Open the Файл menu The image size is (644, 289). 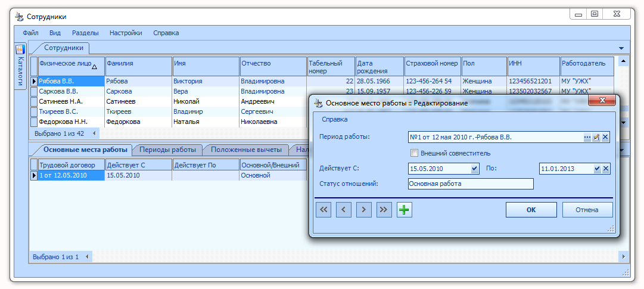click(31, 33)
